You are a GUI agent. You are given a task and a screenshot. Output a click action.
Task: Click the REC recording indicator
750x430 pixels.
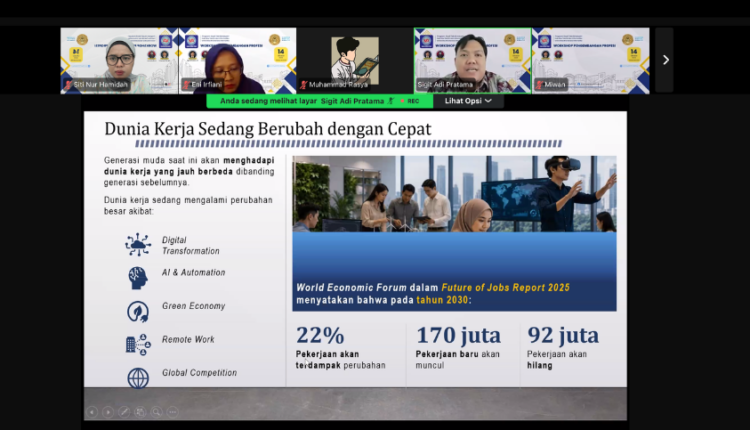point(410,101)
